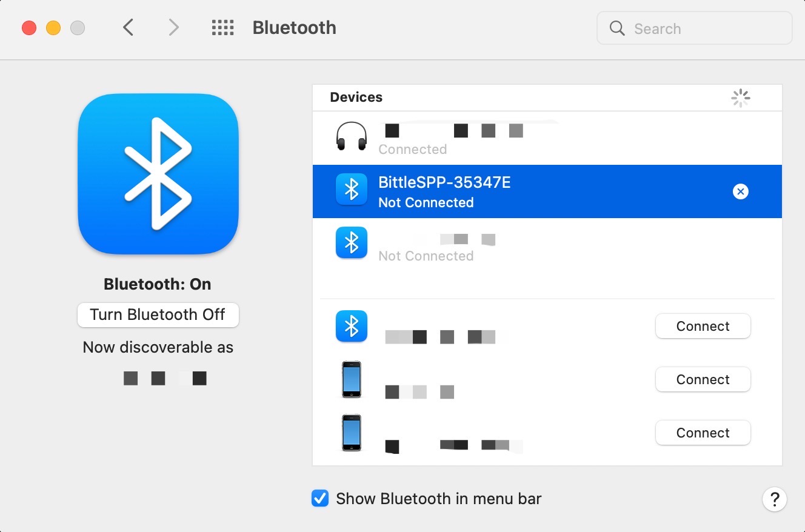Screen dimensions: 805x532
Task: Select the BittleSPP-35347E device
Action: pyautogui.click(x=547, y=191)
